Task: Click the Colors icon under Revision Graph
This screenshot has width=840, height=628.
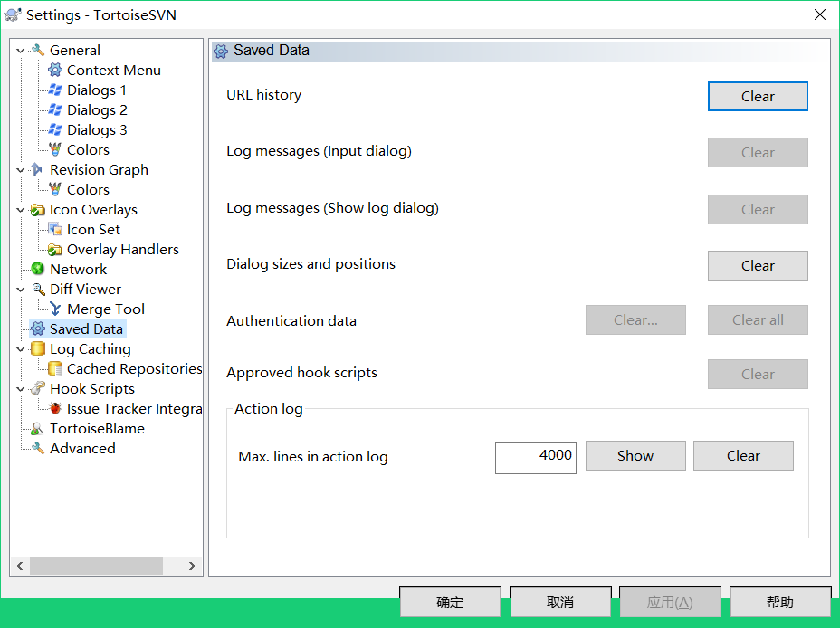Action: click(55, 189)
